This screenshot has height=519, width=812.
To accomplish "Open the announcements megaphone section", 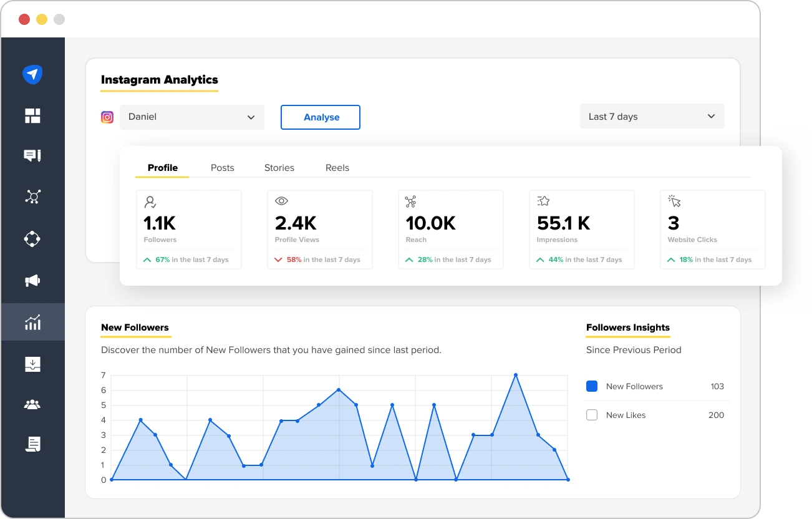I will (32, 280).
